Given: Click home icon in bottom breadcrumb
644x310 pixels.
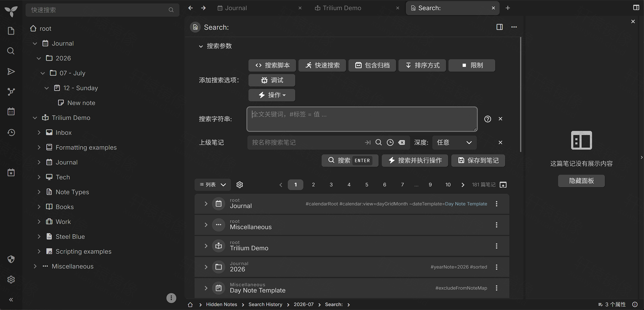Looking at the screenshot, I should (190, 305).
